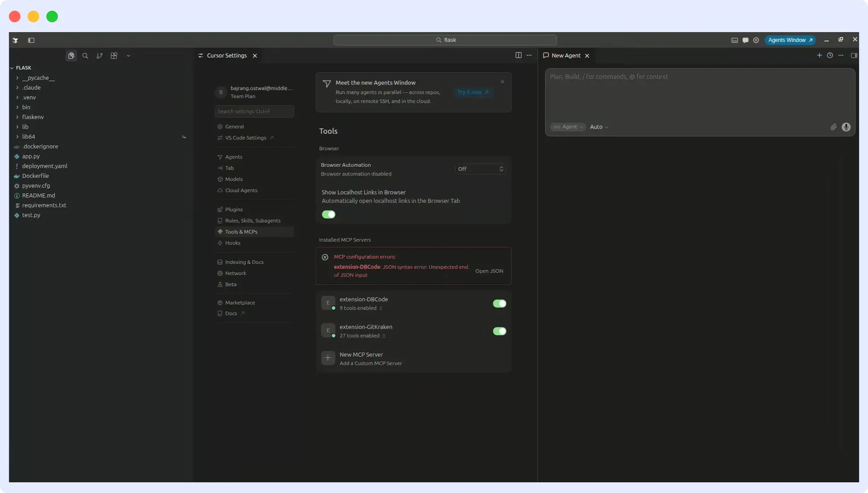The image size is (868, 493).
Task: Open Network settings section
Action: point(254,273)
